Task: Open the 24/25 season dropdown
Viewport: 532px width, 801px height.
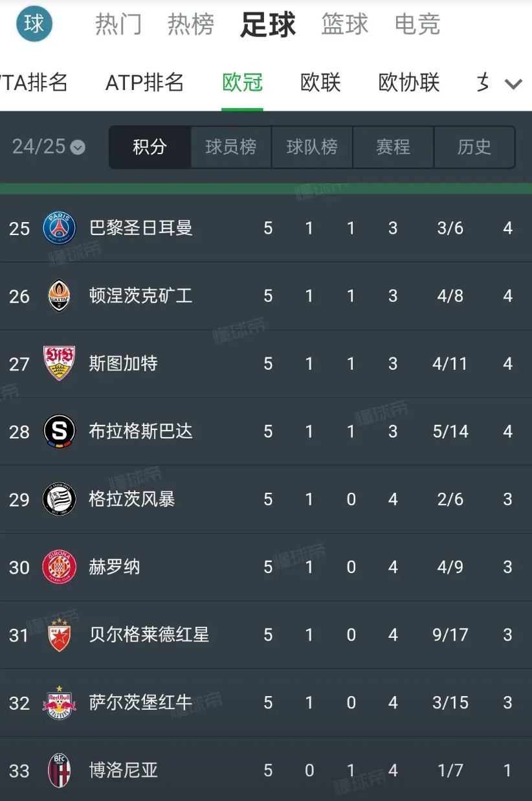Action: click(x=49, y=147)
